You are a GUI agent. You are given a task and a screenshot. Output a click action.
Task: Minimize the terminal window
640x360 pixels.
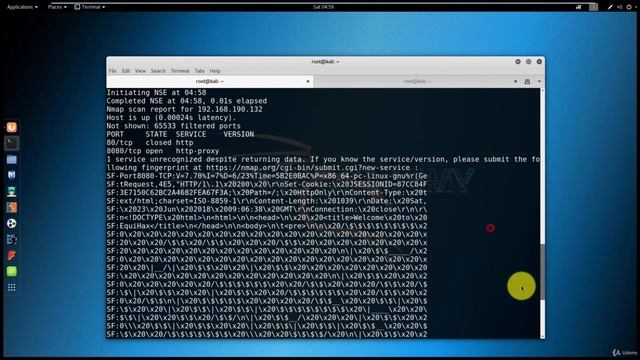518,62
